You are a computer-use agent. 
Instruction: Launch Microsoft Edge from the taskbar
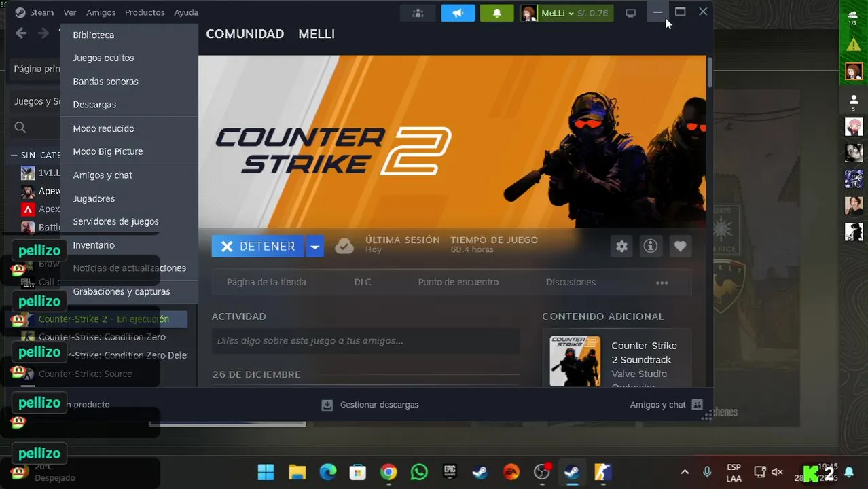[327, 472]
